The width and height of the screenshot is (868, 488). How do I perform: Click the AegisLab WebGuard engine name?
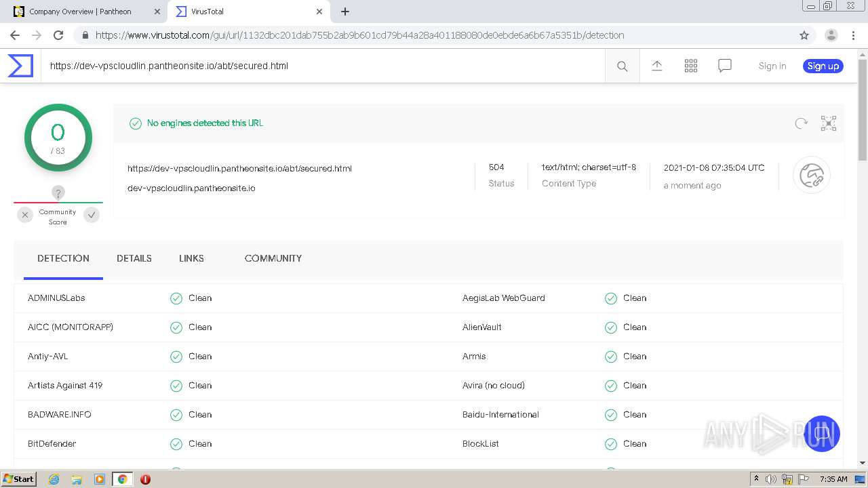point(504,298)
